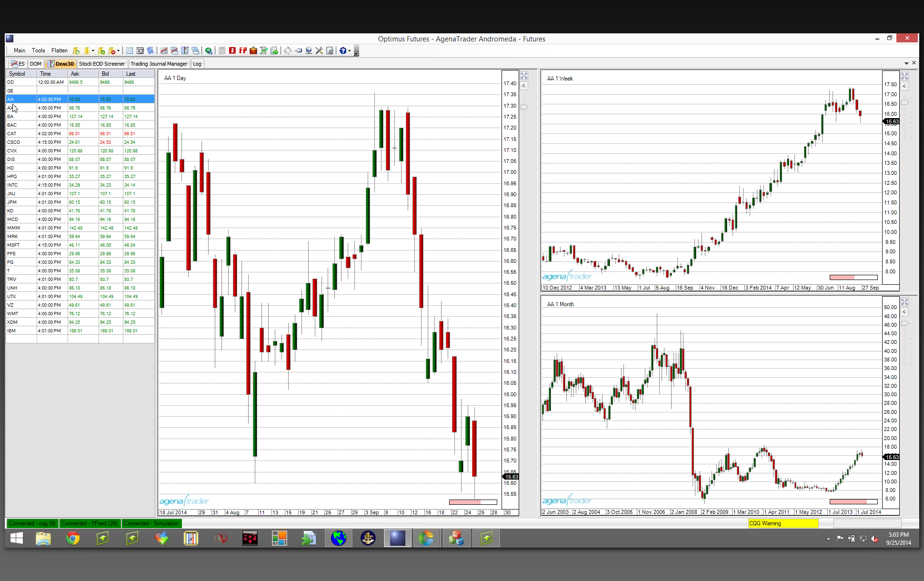
Task: Click the folder icon with green check
Action: 101,50
